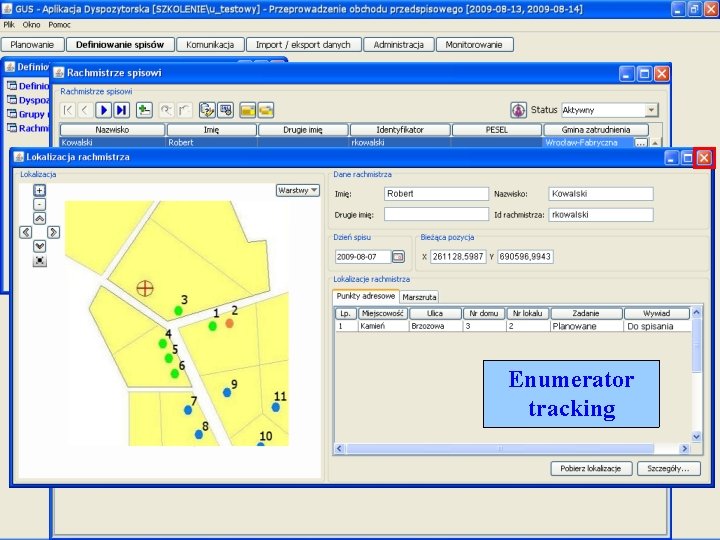Click the second yellow folder icon
Image resolution: width=720 pixels, height=540 pixels.
[266, 110]
